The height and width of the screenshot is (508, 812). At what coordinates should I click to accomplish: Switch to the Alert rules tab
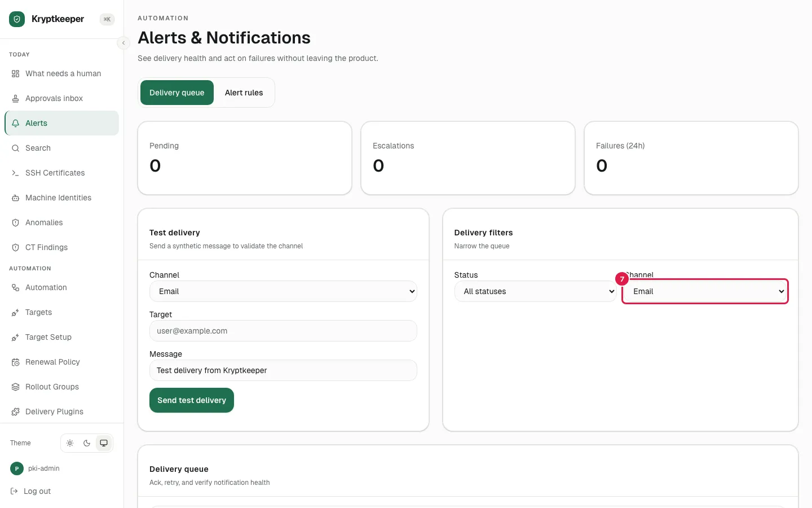click(x=244, y=93)
